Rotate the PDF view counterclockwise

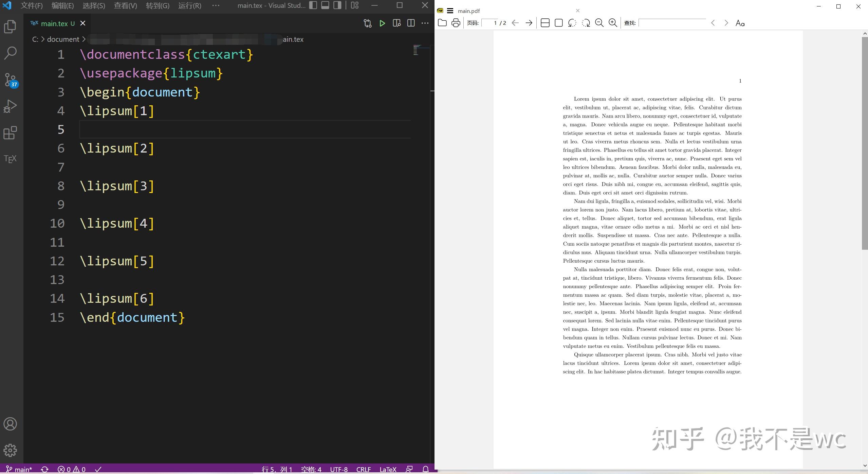tap(572, 23)
